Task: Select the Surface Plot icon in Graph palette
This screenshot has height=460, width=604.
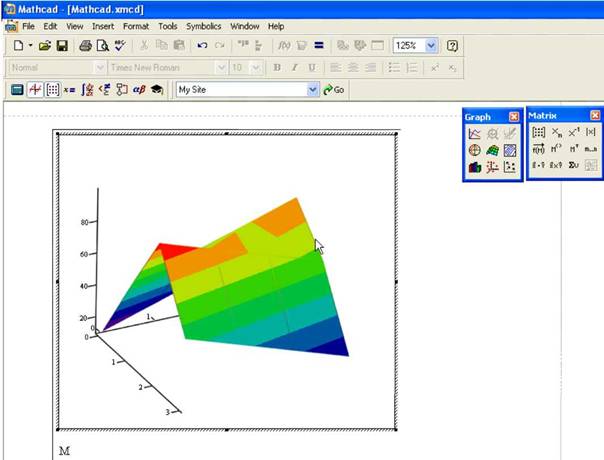Action: click(x=493, y=150)
